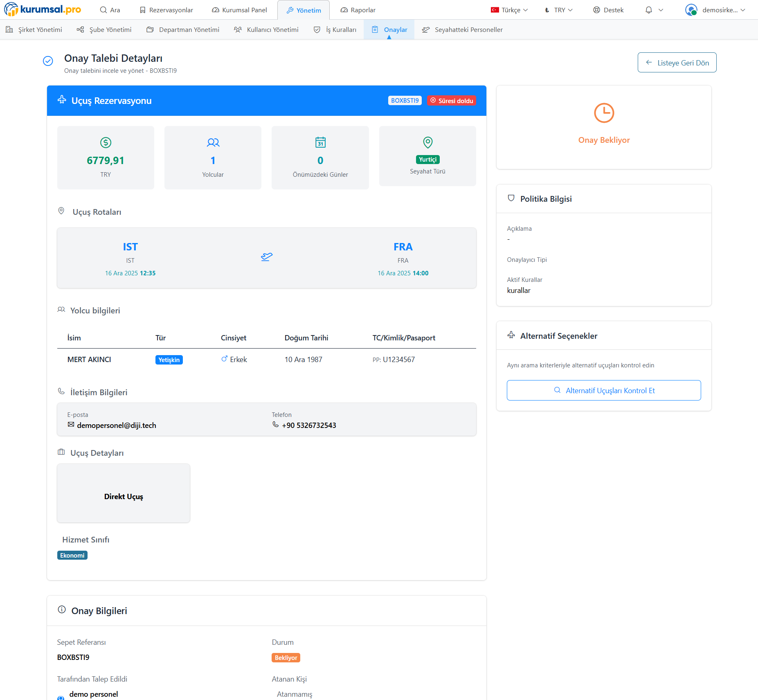Click the user avatar icon

pyautogui.click(x=691, y=10)
